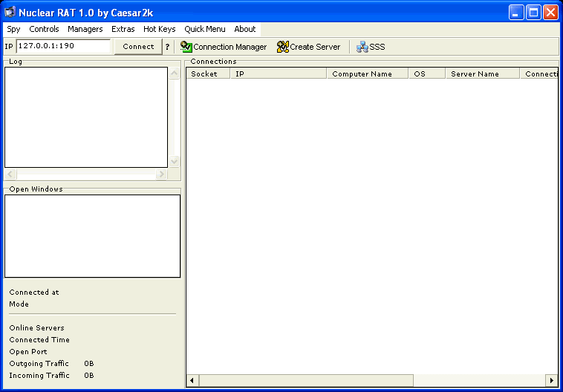Click the application icon in title bar

point(10,12)
